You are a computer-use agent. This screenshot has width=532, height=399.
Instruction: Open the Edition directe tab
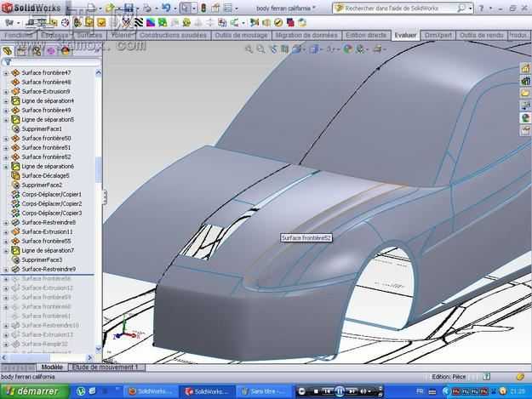pyautogui.click(x=366, y=35)
